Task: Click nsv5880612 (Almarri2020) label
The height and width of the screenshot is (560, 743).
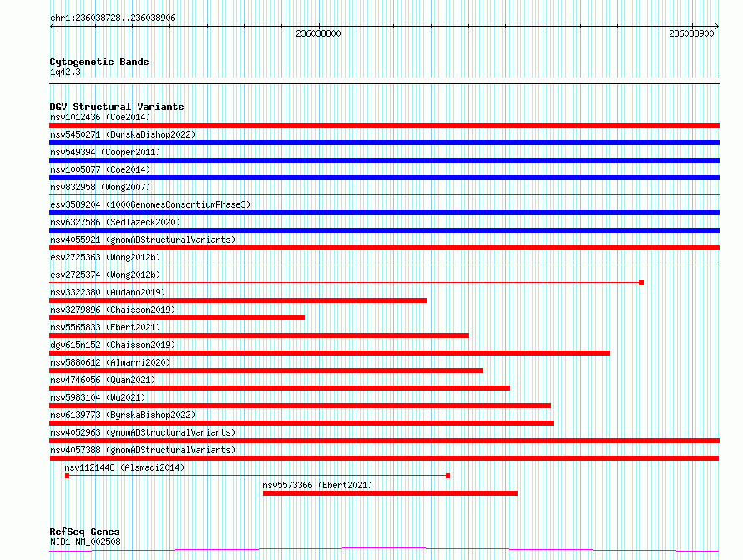Action: [110, 362]
